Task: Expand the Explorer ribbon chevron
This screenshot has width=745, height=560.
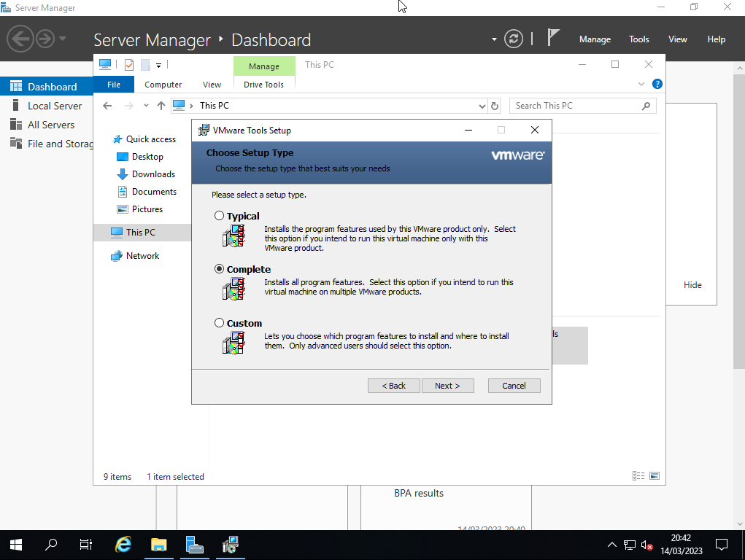Action: (x=641, y=85)
